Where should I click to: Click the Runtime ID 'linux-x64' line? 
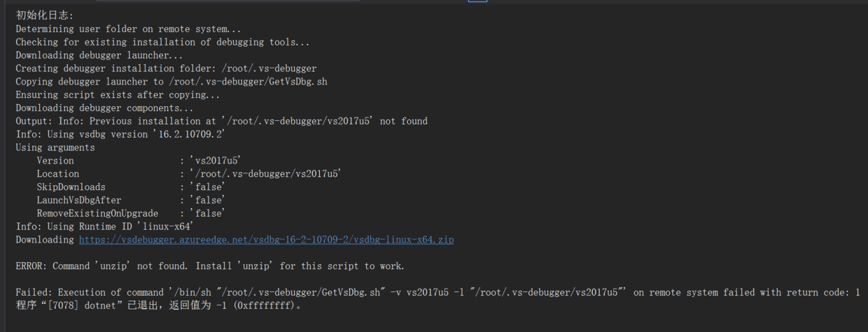(x=104, y=226)
